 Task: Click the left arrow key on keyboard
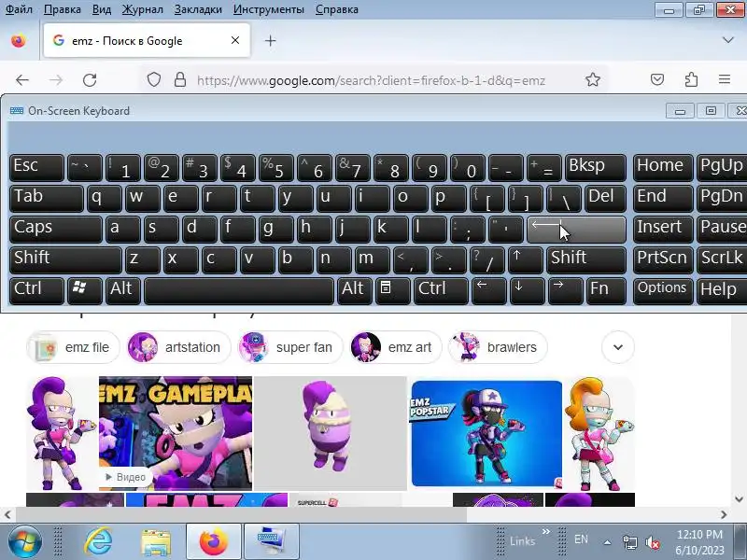(x=488, y=291)
